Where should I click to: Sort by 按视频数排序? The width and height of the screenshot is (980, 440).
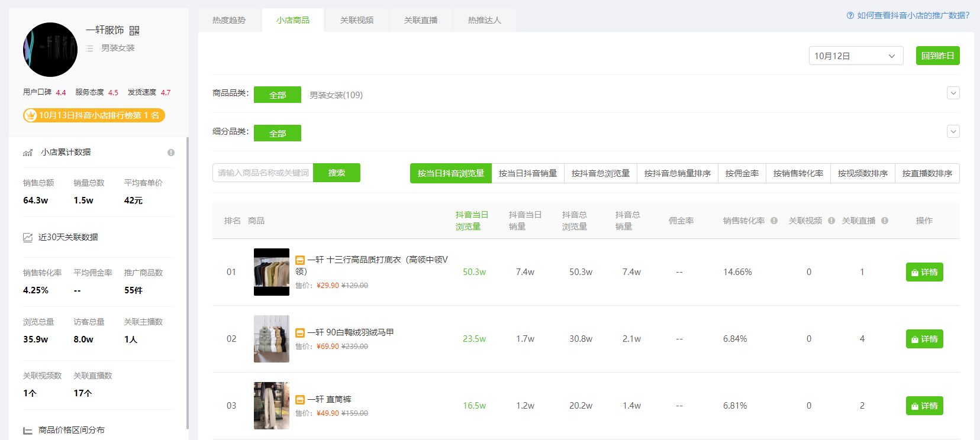(x=863, y=173)
